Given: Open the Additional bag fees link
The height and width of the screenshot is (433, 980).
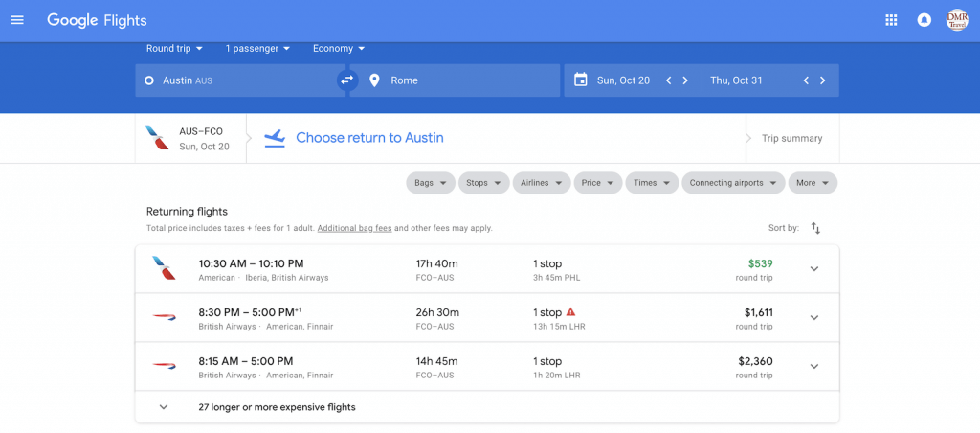Looking at the screenshot, I should point(354,228).
